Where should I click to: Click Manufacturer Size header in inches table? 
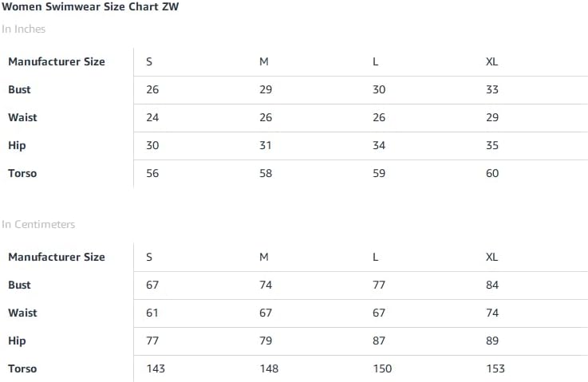click(57, 61)
